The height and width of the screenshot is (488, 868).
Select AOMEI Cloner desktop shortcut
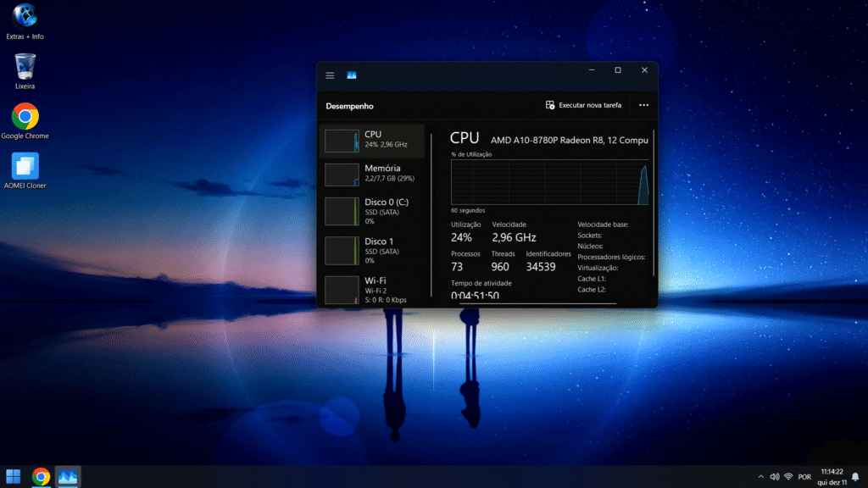pyautogui.click(x=25, y=169)
